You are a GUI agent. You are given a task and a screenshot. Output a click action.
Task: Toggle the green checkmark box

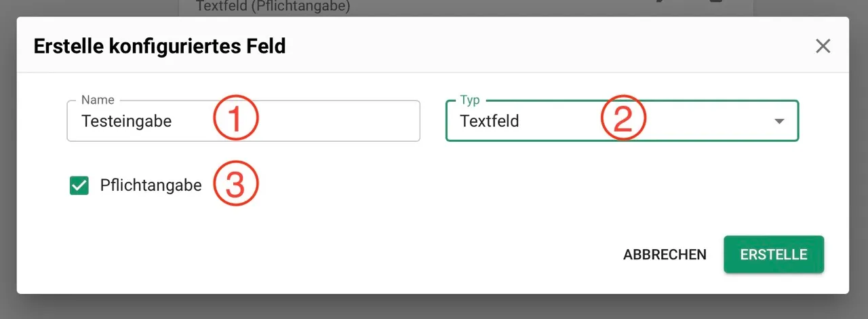pos(79,185)
